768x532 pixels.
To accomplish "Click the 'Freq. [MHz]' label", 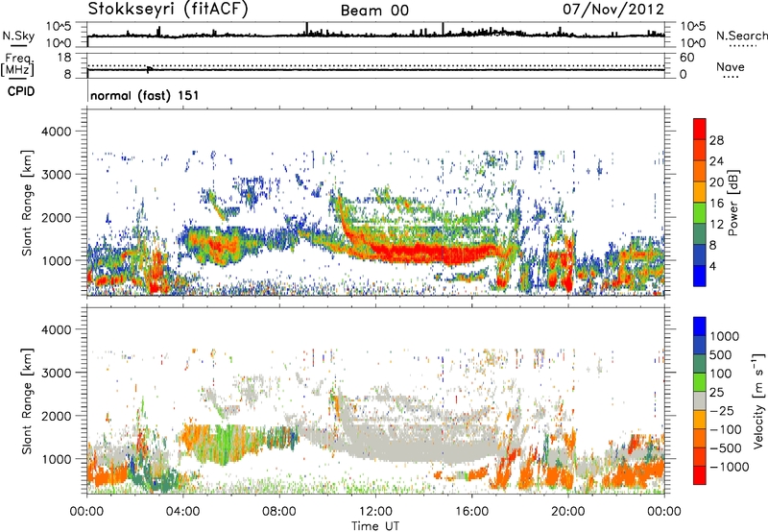I will [17, 65].
